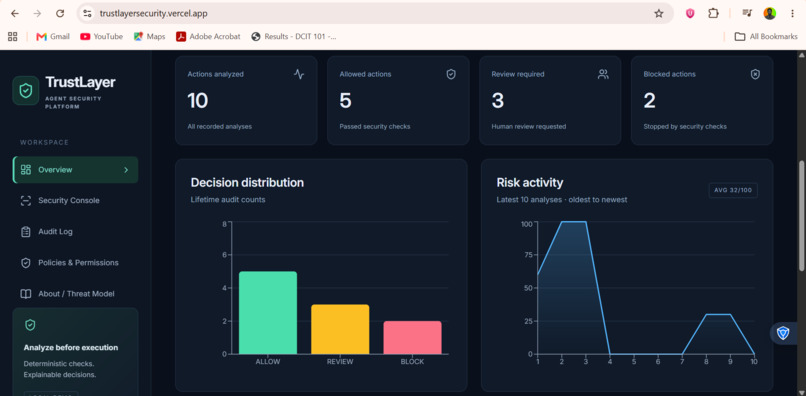Open the media control icon
Image resolution: width=806 pixels, height=396 pixels.
coord(747,14)
